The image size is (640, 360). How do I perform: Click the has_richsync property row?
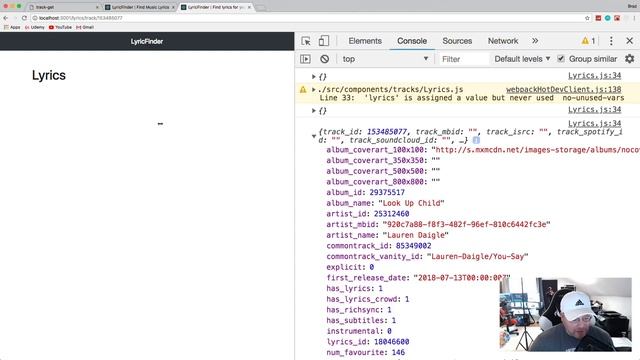click(359, 310)
